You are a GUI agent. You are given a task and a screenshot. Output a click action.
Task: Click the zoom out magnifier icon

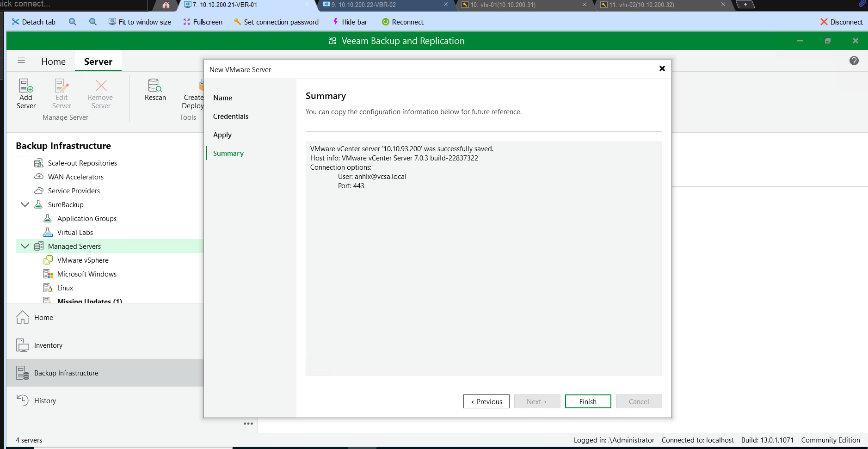tap(93, 22)
